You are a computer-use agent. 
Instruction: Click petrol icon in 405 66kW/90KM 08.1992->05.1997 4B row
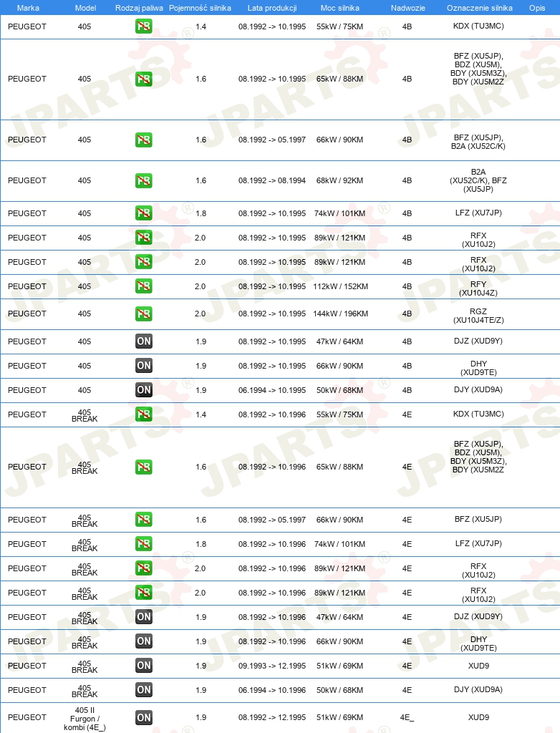(144, 140)
